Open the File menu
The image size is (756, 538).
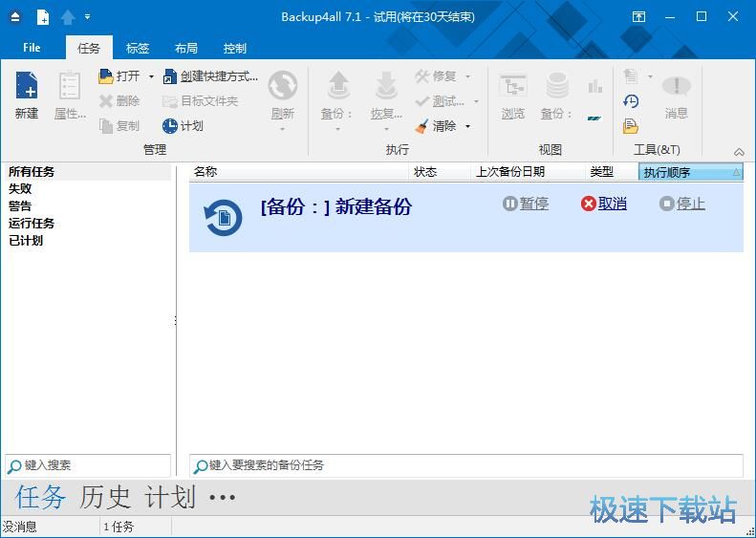32,48
